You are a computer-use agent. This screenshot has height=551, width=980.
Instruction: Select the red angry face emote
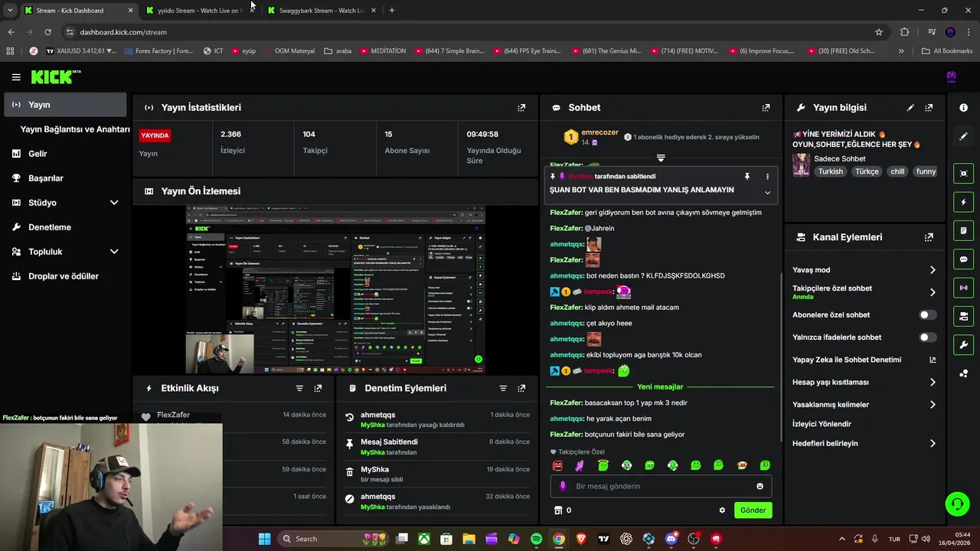(557, 465)
